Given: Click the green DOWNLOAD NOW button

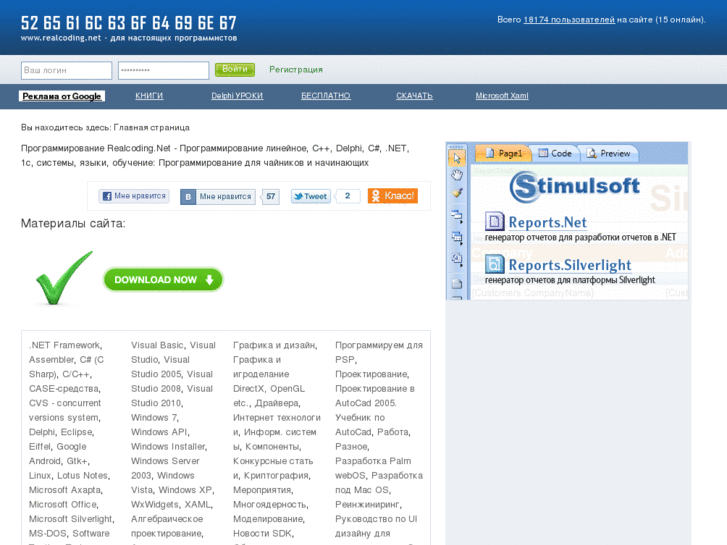Looking at the screenshot, I should point(163,280).
